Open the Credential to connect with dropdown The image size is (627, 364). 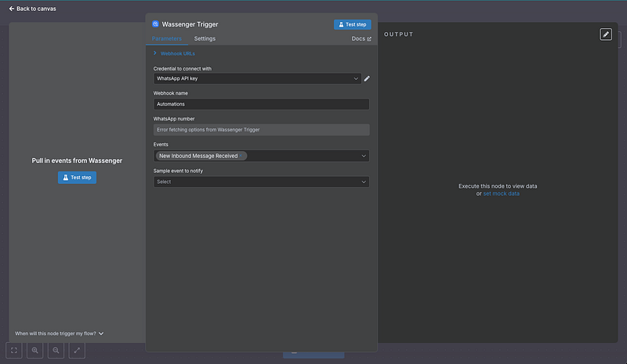(x=257, y=78)
